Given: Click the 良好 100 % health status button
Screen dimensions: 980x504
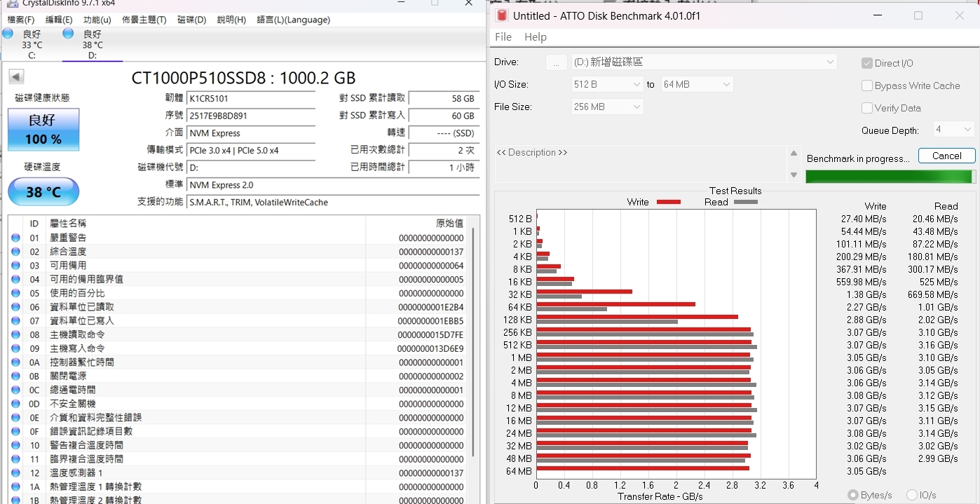Looking at the screenshot, I should pos(43,130).
